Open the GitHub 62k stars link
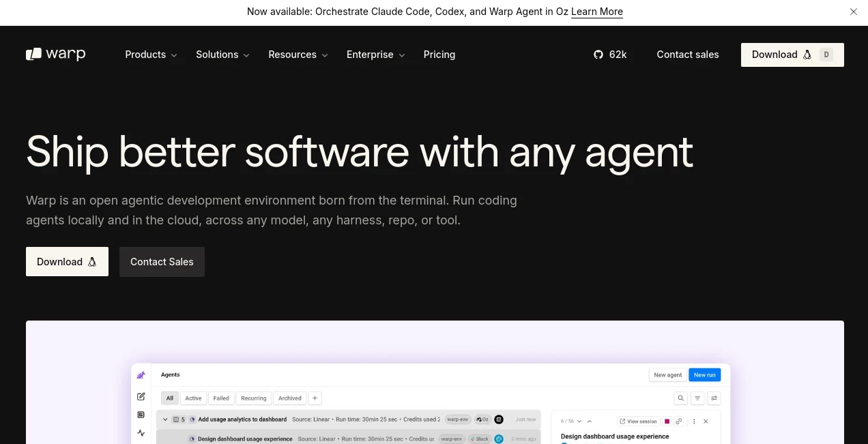The image size is (868, 444). coord(610,55)
